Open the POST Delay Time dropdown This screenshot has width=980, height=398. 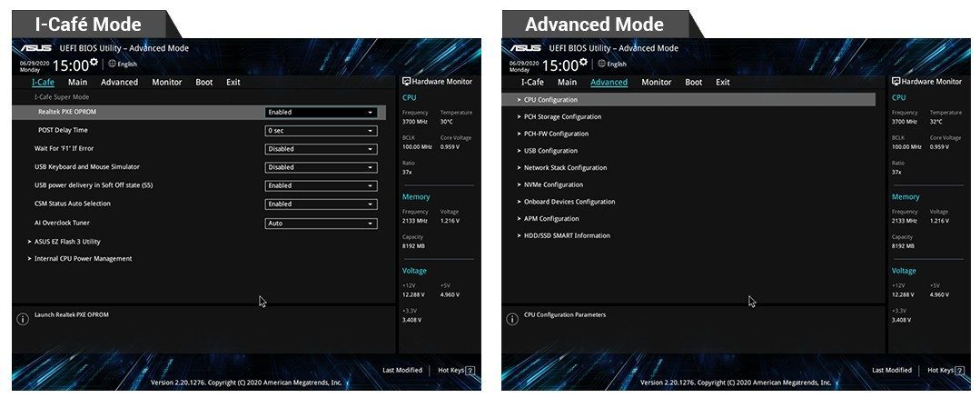click(x=322, y=131)
